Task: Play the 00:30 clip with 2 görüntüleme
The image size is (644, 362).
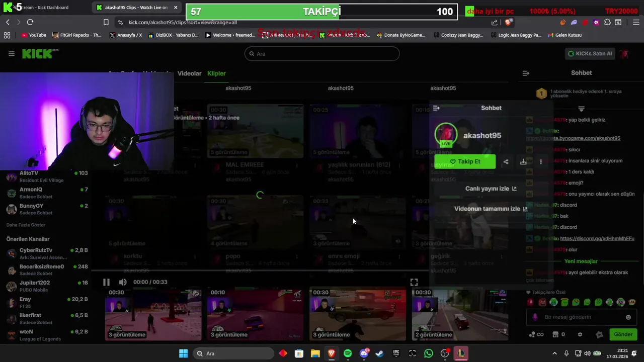Action: pos(460,314)
